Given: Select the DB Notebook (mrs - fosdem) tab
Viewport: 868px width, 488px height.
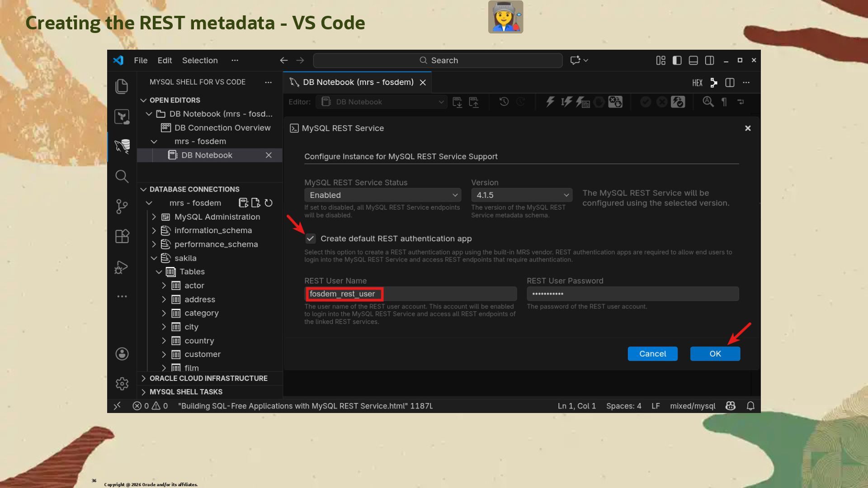Looking at the screenshot, I should (x=358, y=82).
